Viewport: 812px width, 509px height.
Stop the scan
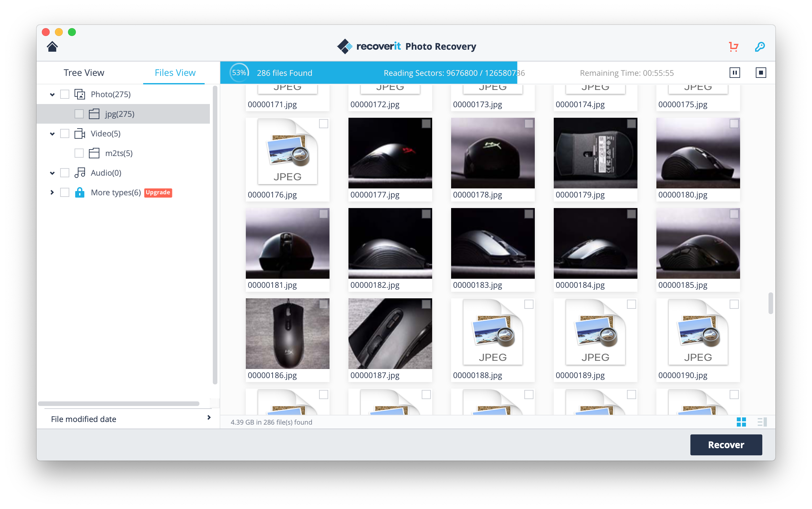[x=761, y=73]
